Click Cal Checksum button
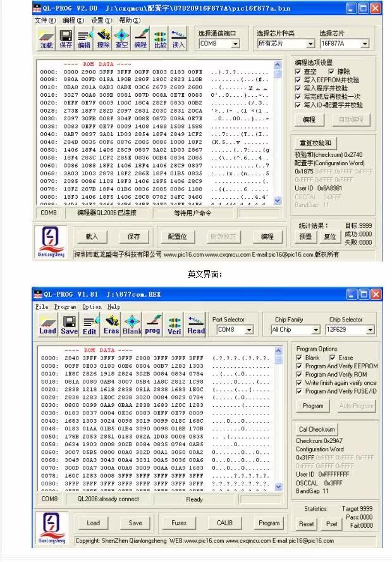392x562 pixels. [x=317, y=429]
